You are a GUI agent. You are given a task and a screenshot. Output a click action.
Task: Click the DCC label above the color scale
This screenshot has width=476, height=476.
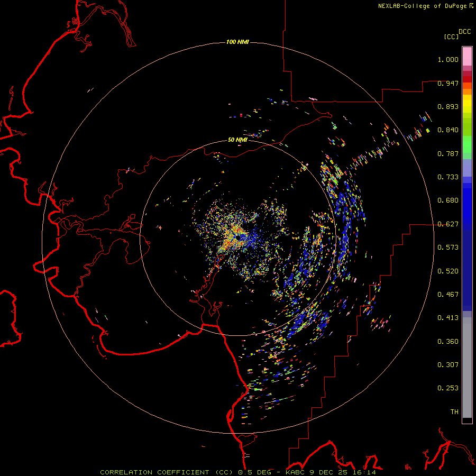pyautogui.click(x=465, y=32)
